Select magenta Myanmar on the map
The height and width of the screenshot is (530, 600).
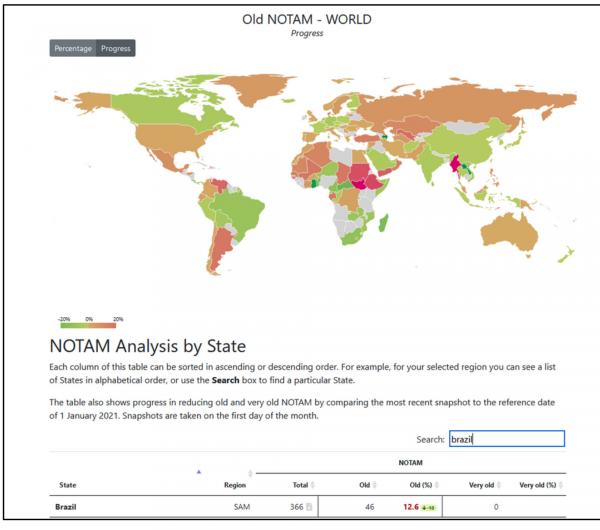[x=455, y=165]
